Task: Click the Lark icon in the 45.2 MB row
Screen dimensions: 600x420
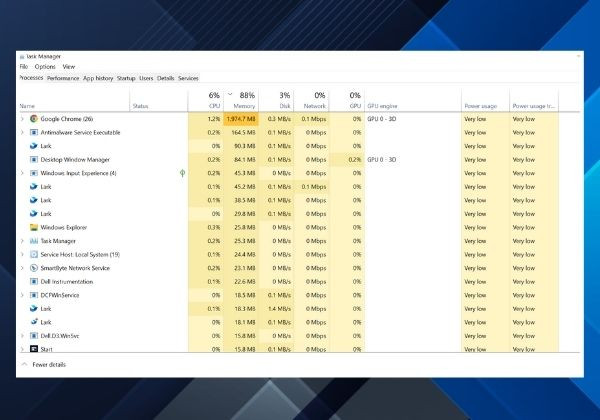Action: tap(34, 187)
